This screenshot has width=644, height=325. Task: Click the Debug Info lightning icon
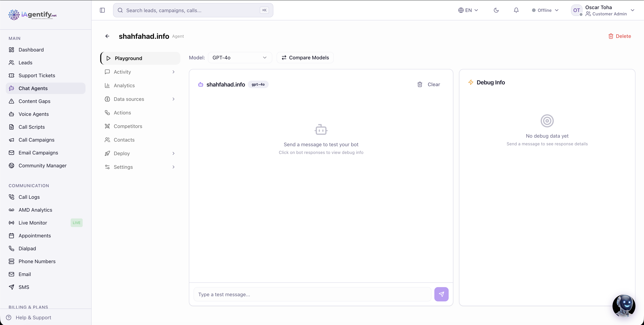click(471, 82)
